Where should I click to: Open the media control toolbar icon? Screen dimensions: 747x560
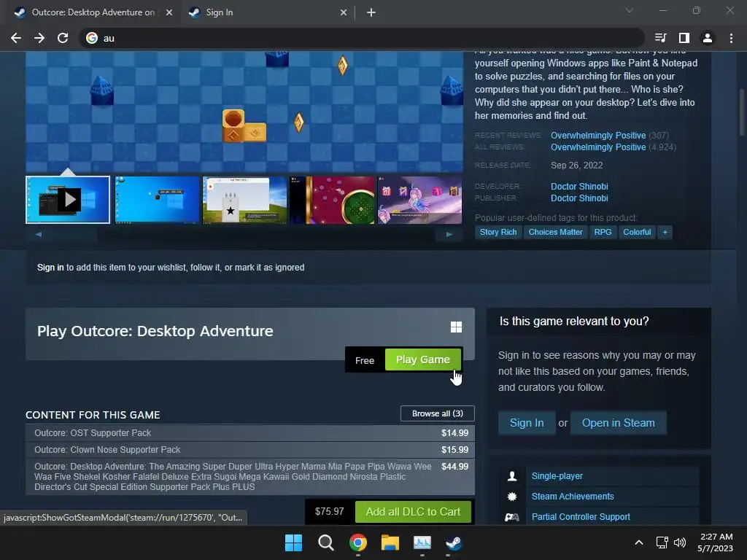point(660,38)
